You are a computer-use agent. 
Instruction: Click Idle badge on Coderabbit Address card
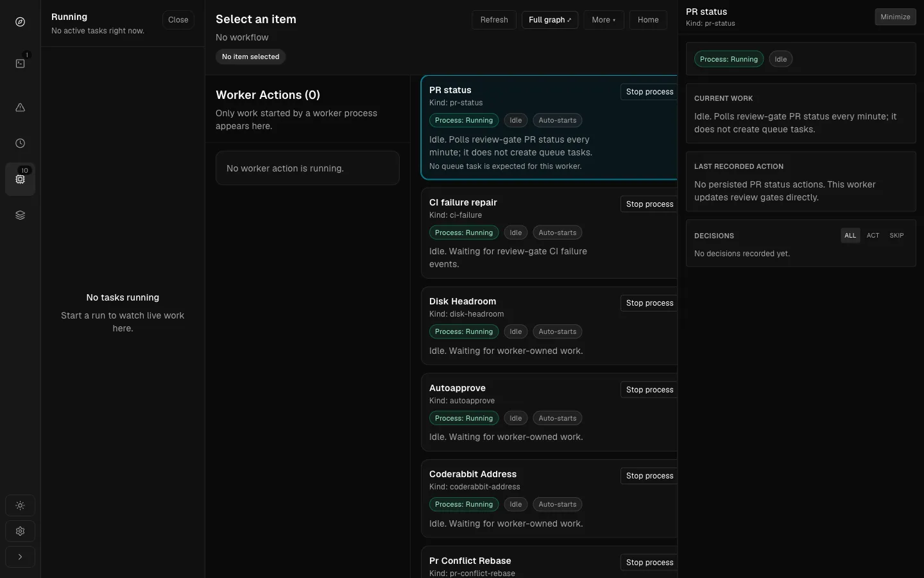click(516, 504)
